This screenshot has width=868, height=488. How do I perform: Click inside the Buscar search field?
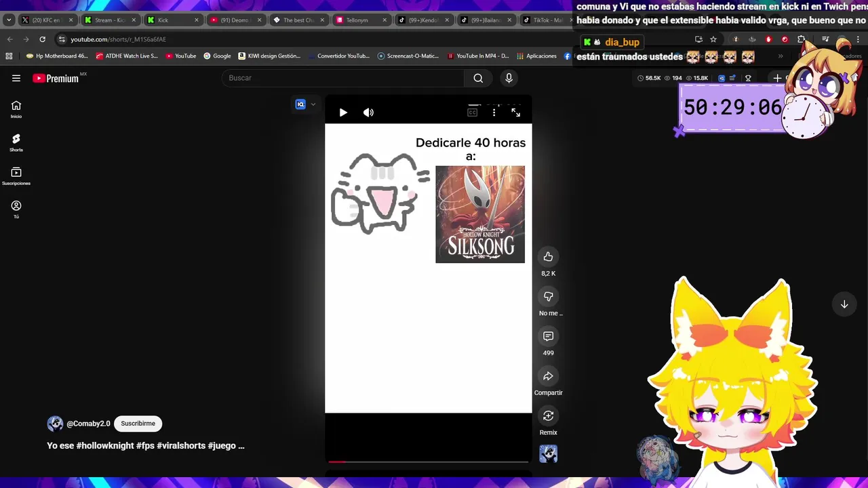(343, 78)
